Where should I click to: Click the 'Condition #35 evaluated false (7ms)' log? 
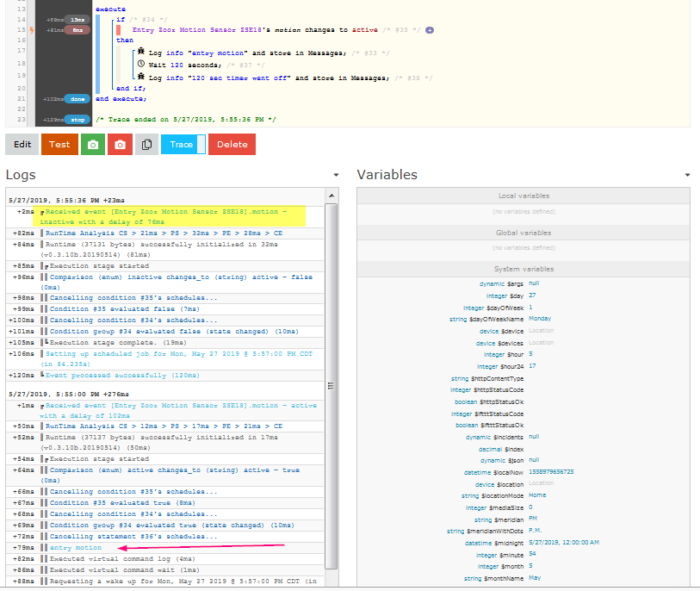point(125,309)
